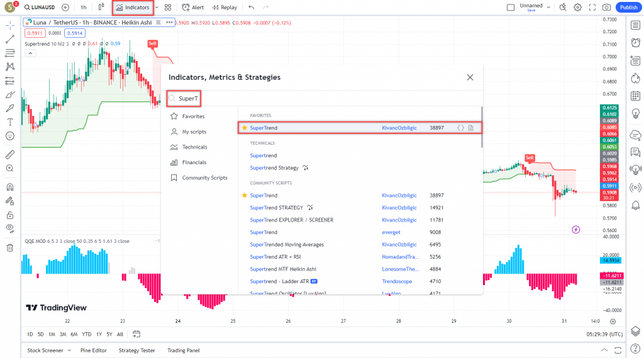
Task: Select the XABCD patterns tool
Action: [10, 67]
